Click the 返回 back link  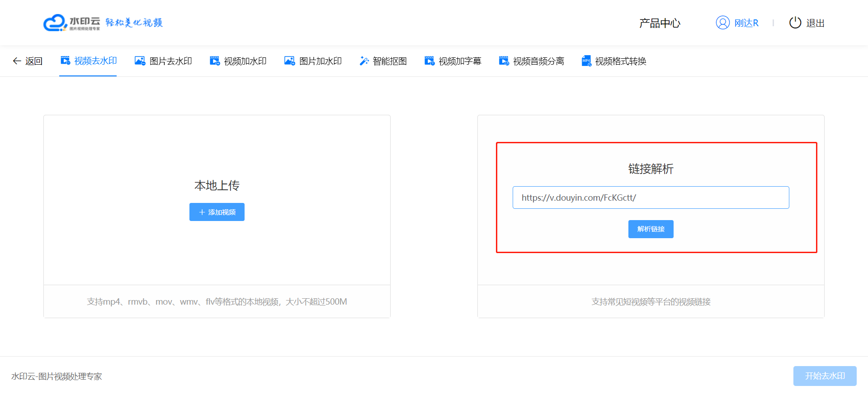pos(28,61)
